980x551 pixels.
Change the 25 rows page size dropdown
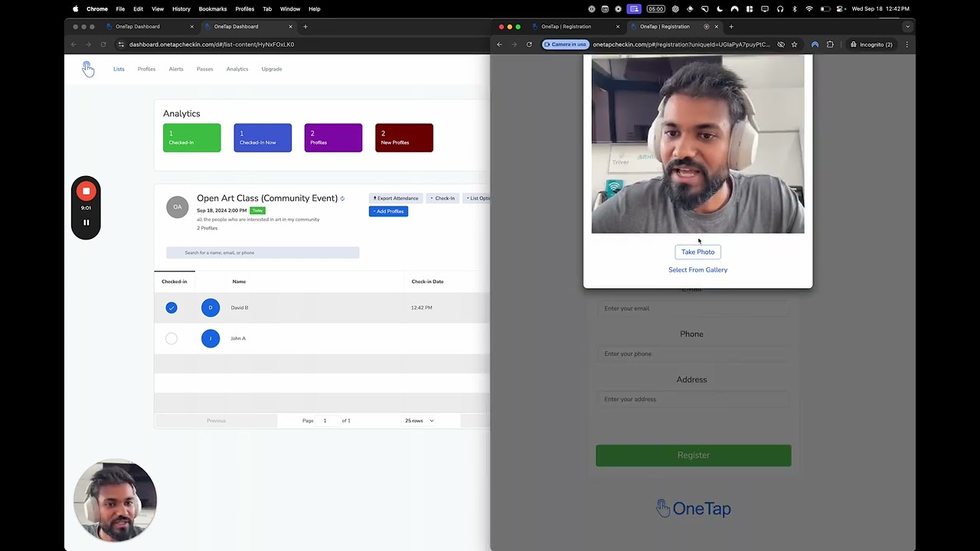419,421
